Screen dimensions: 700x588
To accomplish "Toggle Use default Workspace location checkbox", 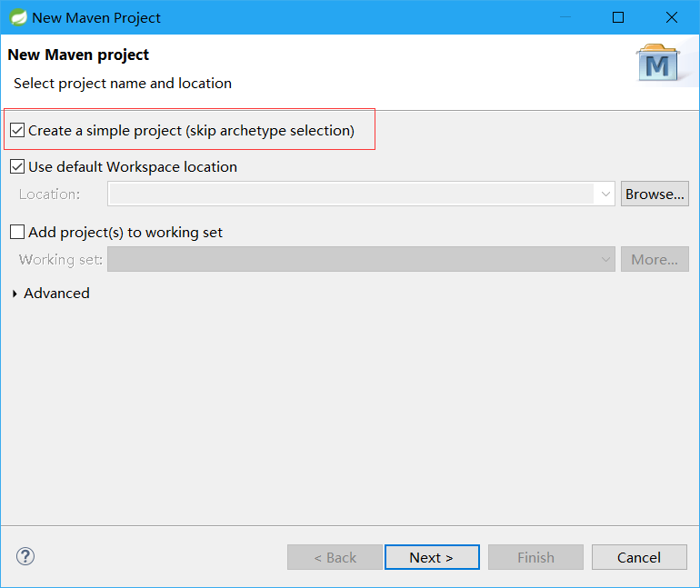I will click(17, 167).
